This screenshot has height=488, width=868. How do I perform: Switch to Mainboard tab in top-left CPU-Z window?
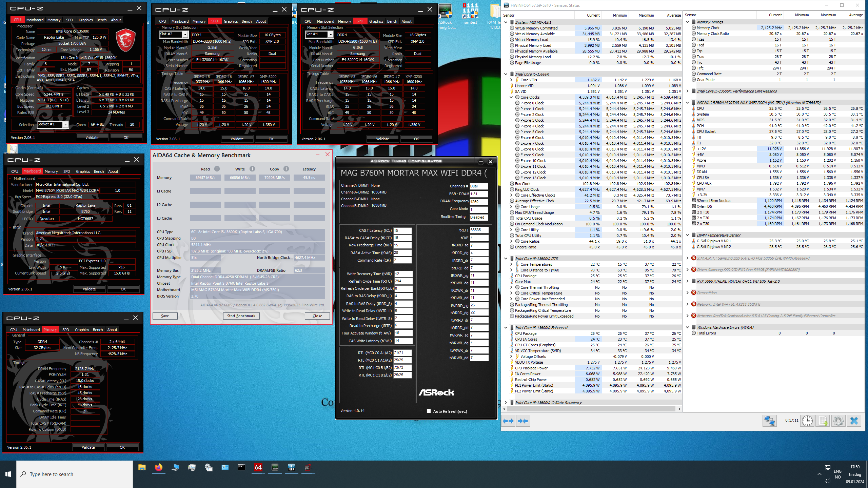click(x=35, y=20)
